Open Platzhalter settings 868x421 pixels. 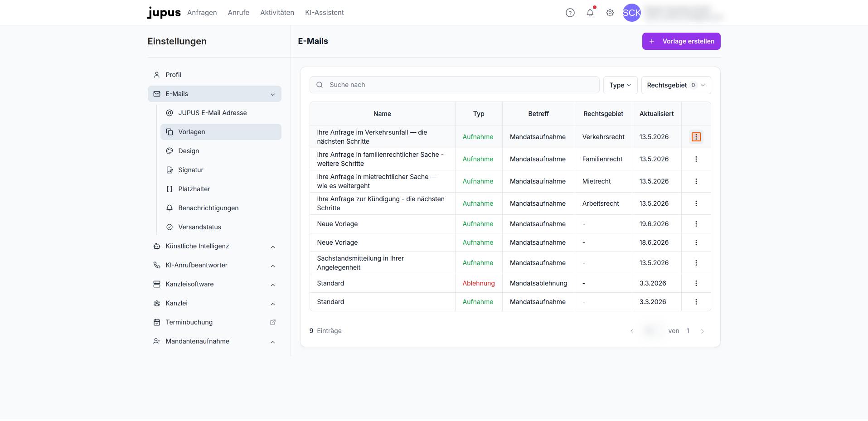(221, 189)
